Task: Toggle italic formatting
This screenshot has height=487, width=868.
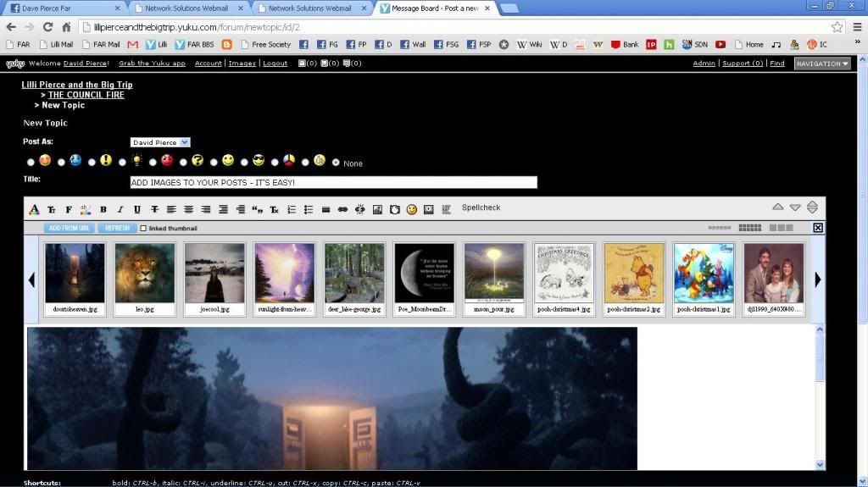Action: click(x=120, y=209)
